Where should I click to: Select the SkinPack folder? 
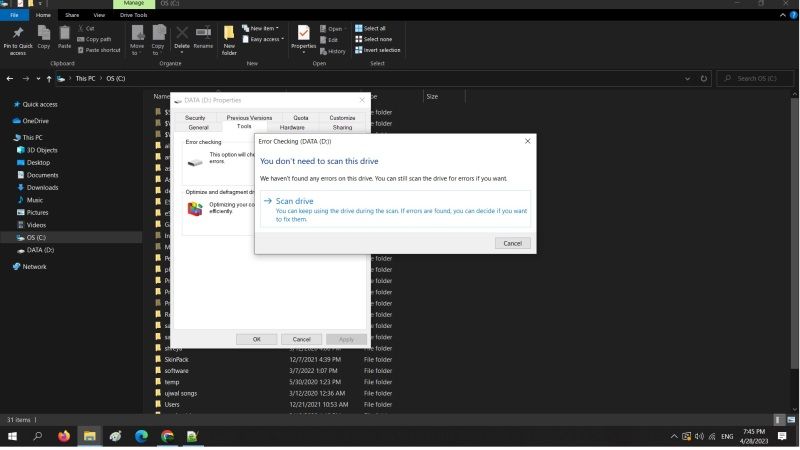[x=176, y=360]
